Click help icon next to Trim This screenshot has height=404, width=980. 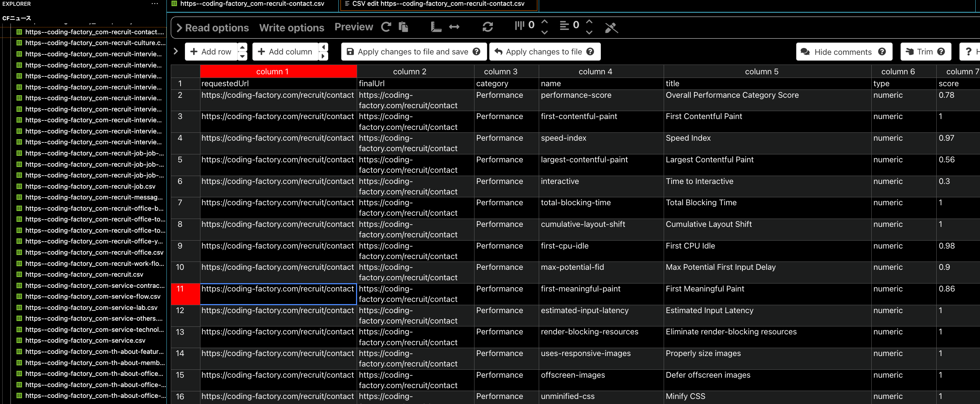click(x=941, y=52)
